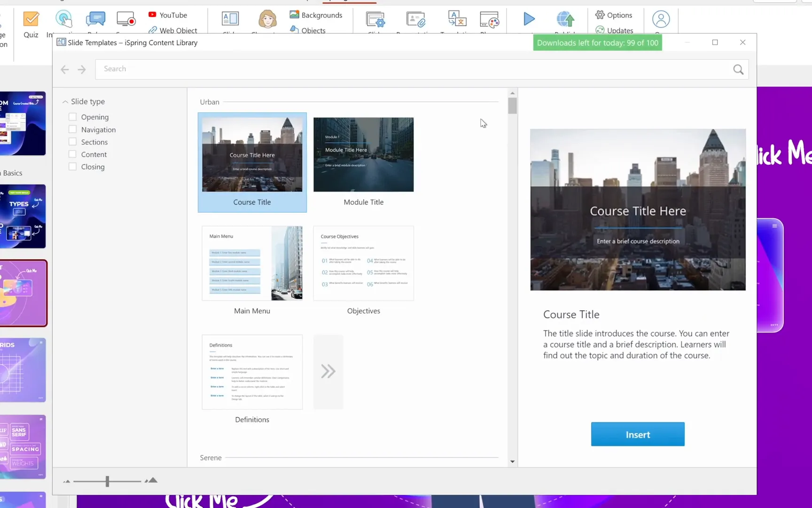Check the Opening slide type
Viewport: 812px width, 508px height.
pos(72,117)
